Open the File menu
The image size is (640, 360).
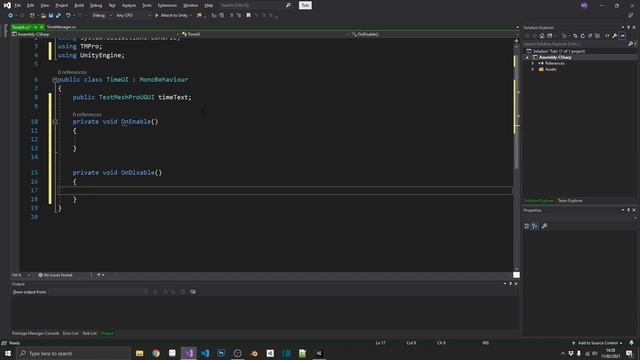[18, 5]
